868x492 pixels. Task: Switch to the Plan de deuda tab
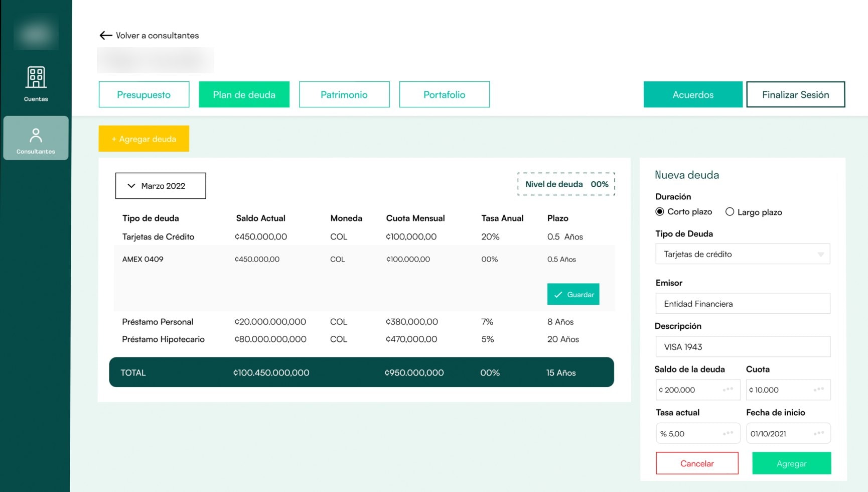(244, 94)
